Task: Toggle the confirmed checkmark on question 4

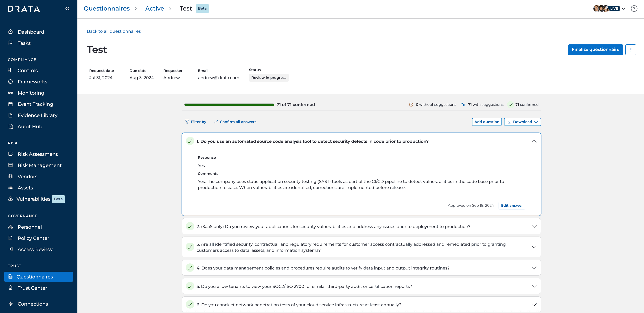Action: click(x=190, y=268)
